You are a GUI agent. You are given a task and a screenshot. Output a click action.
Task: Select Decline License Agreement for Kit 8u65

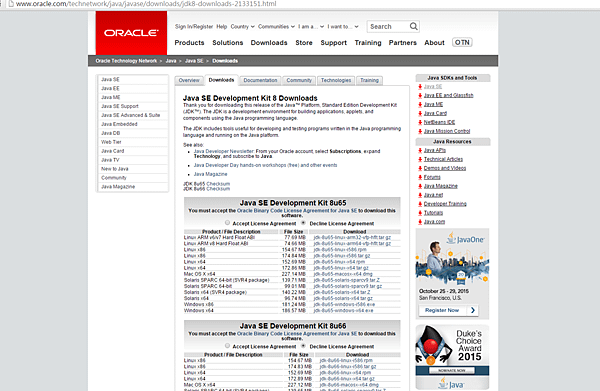tap(303, 223)
